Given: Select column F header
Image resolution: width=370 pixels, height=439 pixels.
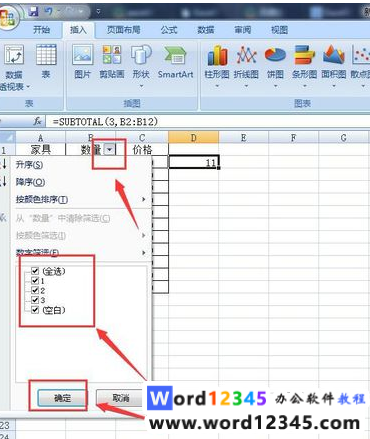Looking at the screenshot, I should [294, 137].
